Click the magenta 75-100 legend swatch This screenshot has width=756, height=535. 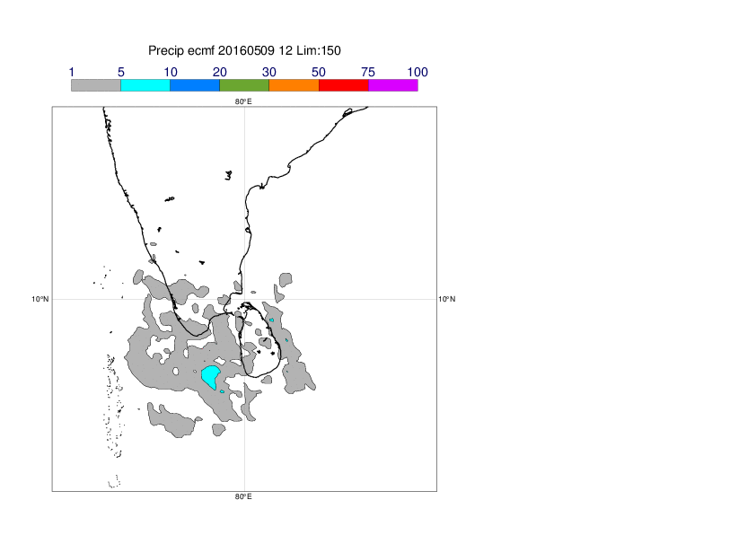[393, 85]
